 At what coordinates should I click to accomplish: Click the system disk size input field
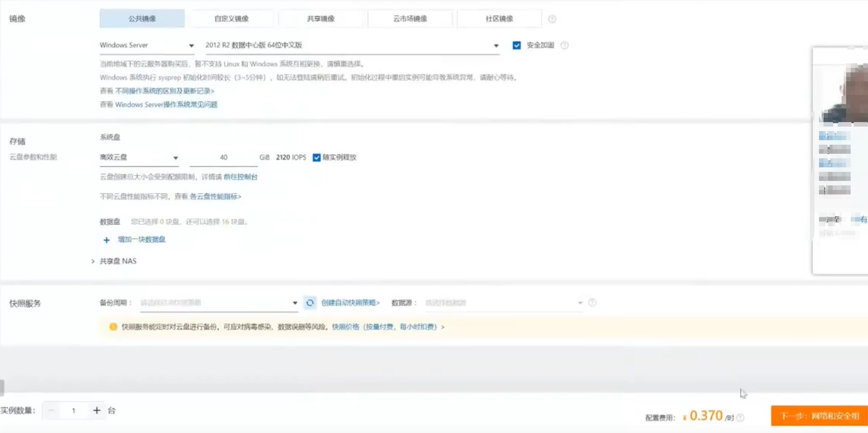224,158
